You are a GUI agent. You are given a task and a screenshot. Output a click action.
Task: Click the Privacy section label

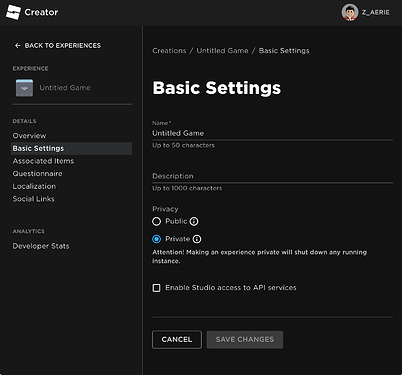point(165,209)
